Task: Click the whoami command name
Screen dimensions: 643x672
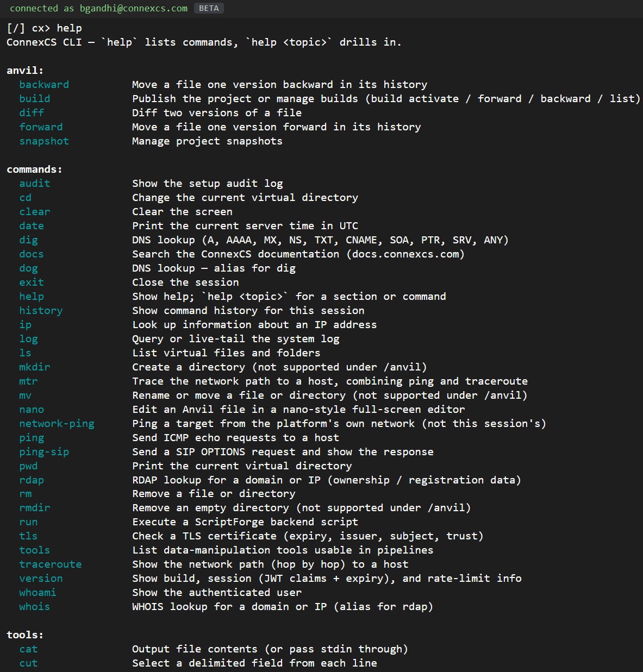Action: (38, 592)
